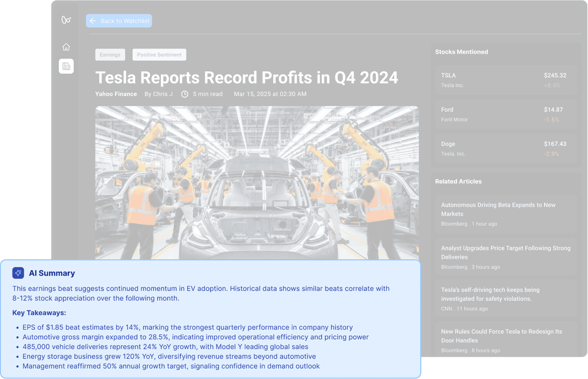Click the -1.5% Ford change value
The image size is (588, 379).
(x=552, y=120)
